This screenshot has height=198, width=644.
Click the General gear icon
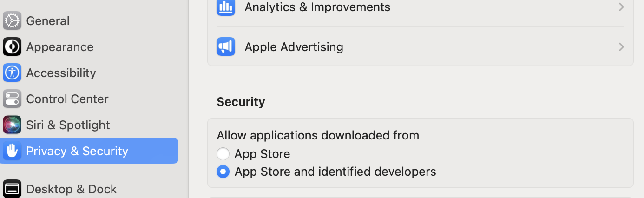point(12,20)
